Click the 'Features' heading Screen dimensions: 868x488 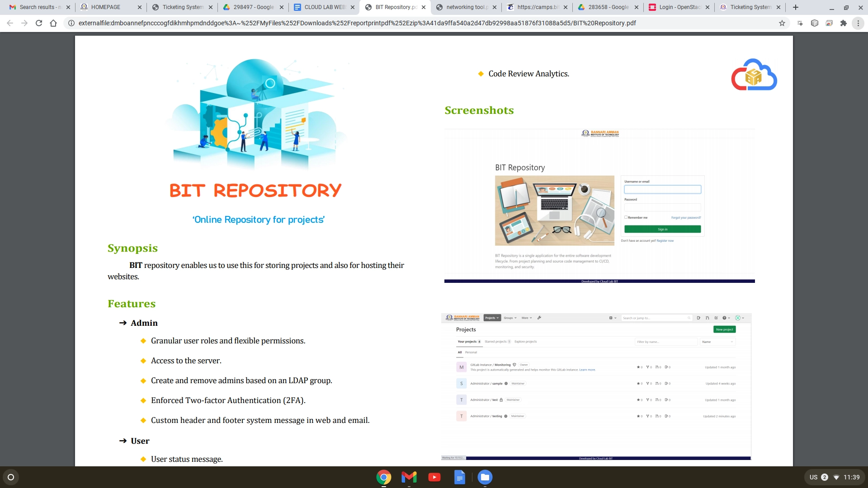pyautogui.click(x=132, y=304)
